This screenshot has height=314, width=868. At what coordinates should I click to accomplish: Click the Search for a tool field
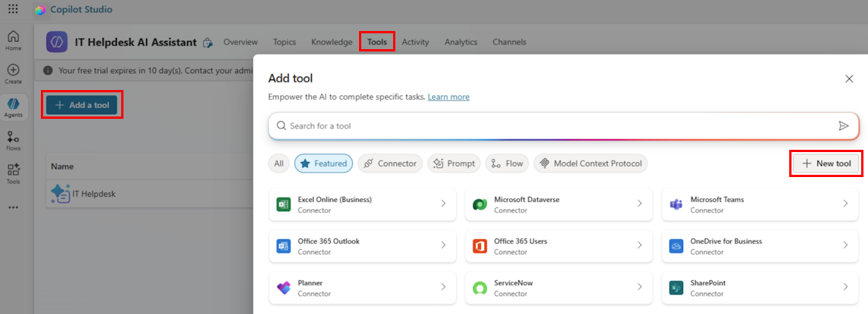click(x=564, y=126)
